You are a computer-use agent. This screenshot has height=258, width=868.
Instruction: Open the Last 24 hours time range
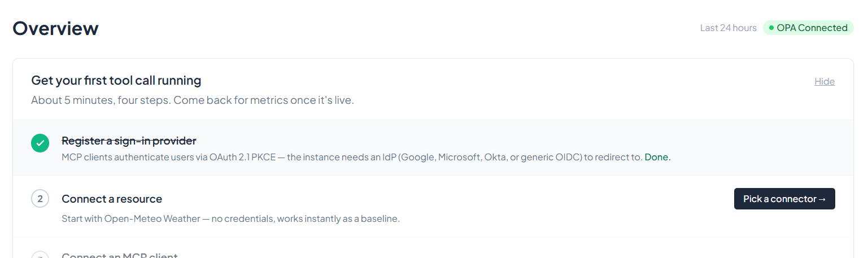tap(728, 28)
